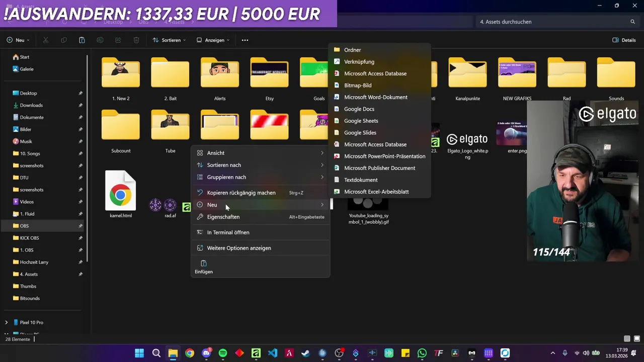Click the volume speaker icon in tray
644x362 pixels.
(587, 353)
